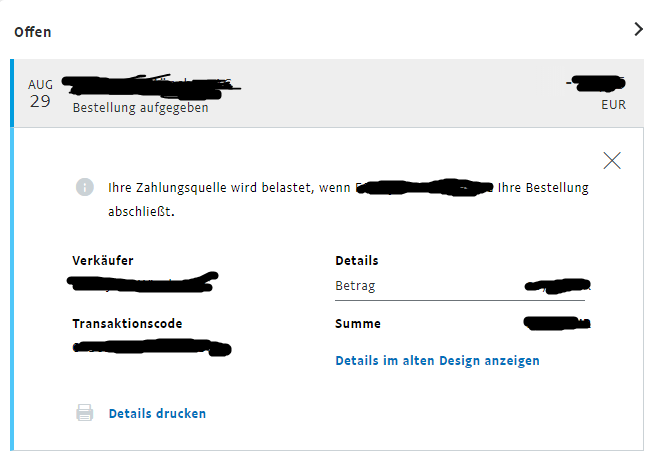
Task: Click the AUG 29 transaction date
Action: [x=40, y=94]
